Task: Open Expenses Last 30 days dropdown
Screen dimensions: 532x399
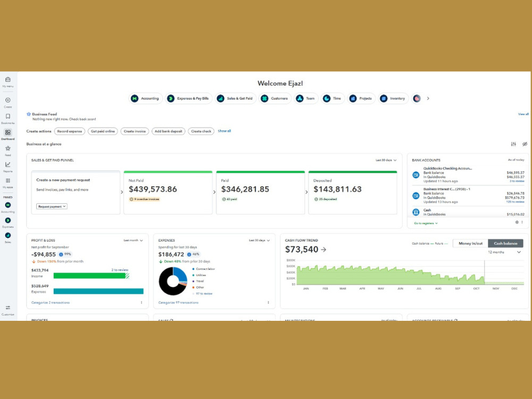Action: click(x=259, y=240)
